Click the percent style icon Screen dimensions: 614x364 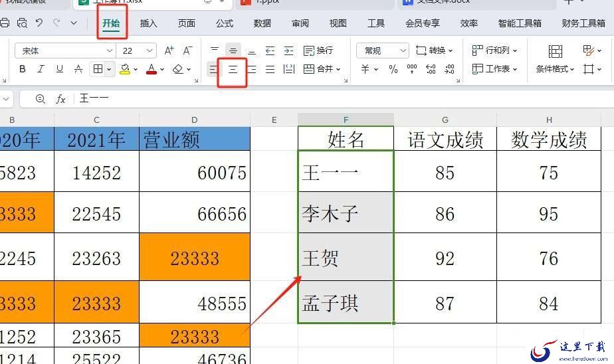pyautogui.click(x=393, y=69)
